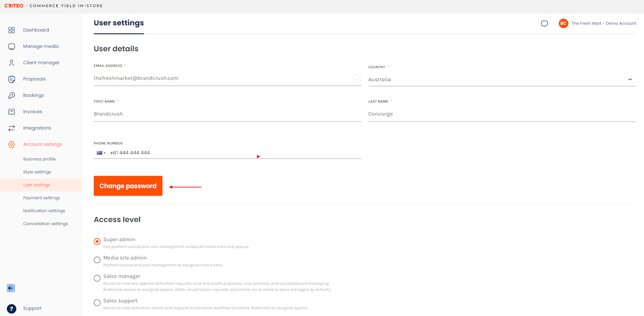This screenshot has width=644, height=316.
Task: Open the messages chat bubble icon
Action: [544, 24]
